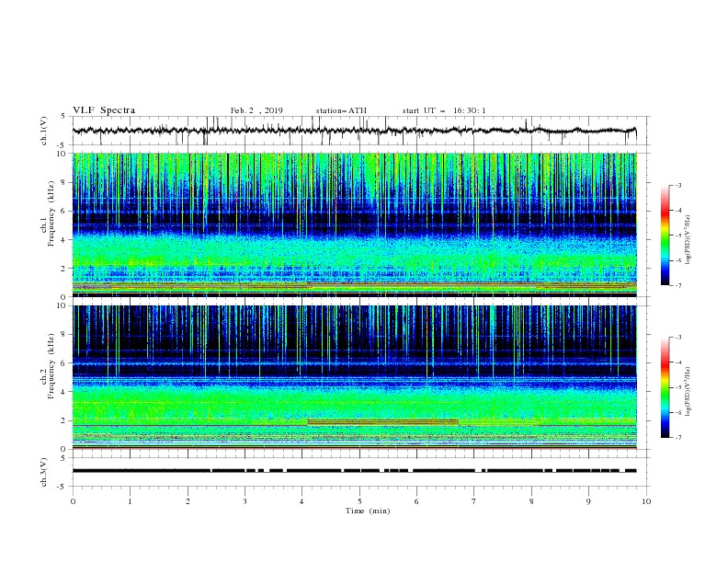Click the '5' tick on the time axis
728x563 pixels.
(359, 501)
